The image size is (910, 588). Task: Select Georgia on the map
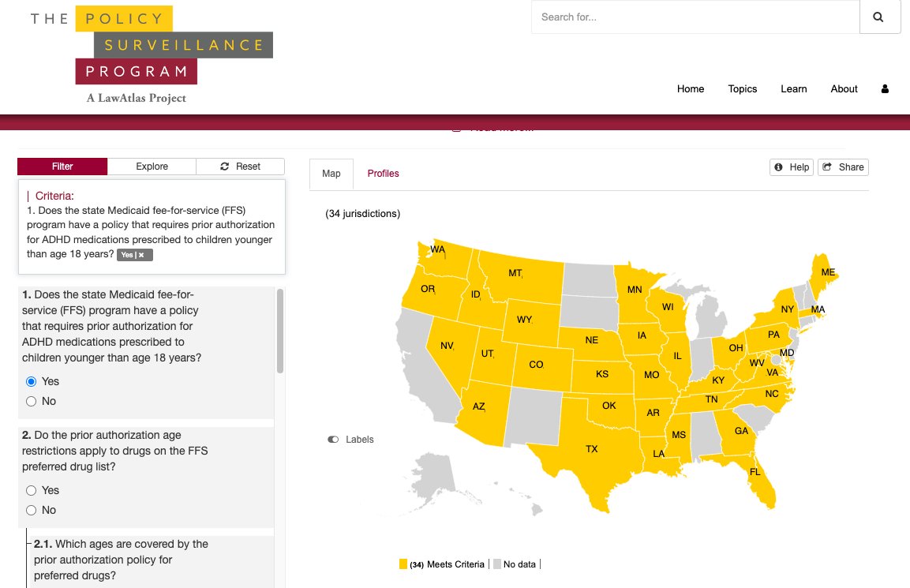point(736,433)
